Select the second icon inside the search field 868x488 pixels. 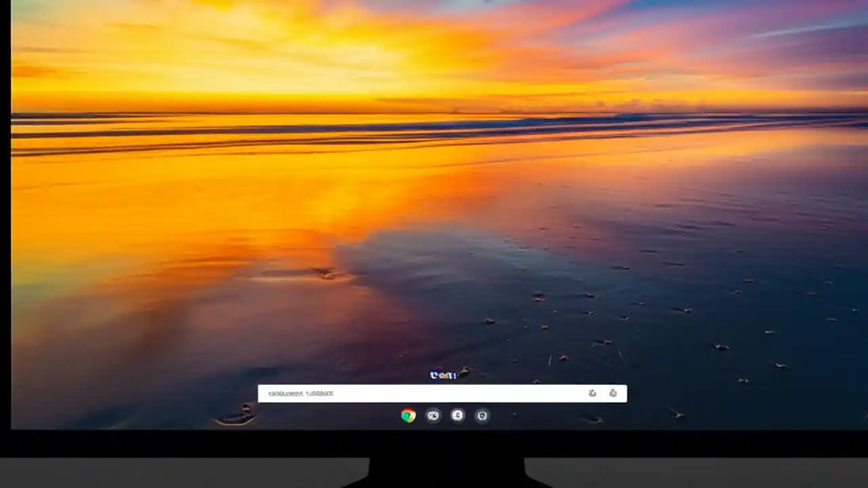(613, 393)
